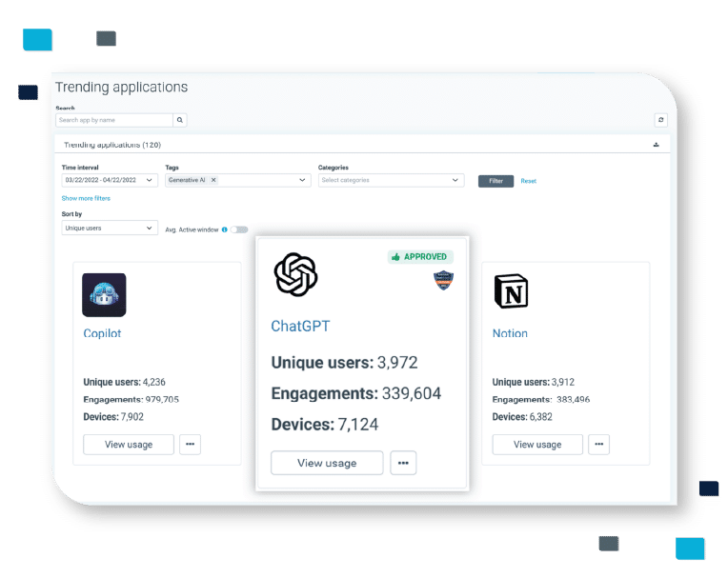This screenshot has height=578, width=728.
Task: Click ChatGPT Unique users: 3,972 text
Action: point(345,362)
